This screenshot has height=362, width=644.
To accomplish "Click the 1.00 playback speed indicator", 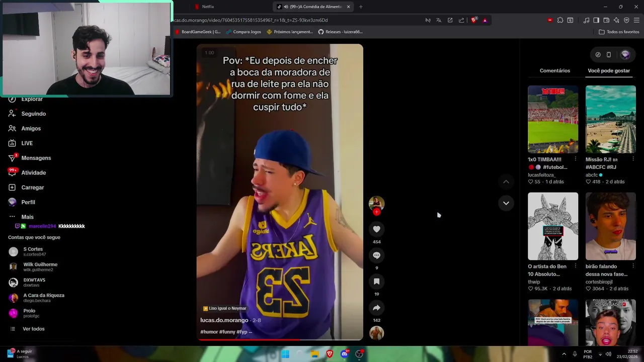I will point(209,53).
